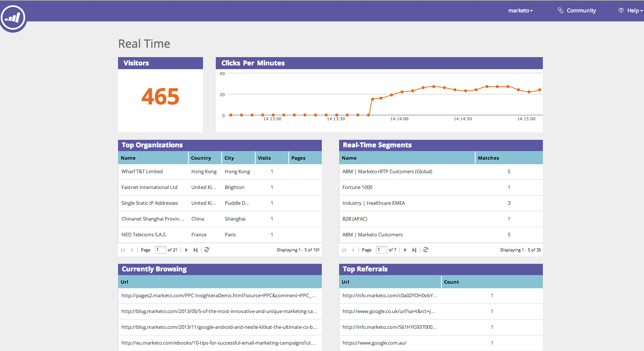Select Industry | Healthcare EMEA segment
644x351 pixels.
[374, 203]
